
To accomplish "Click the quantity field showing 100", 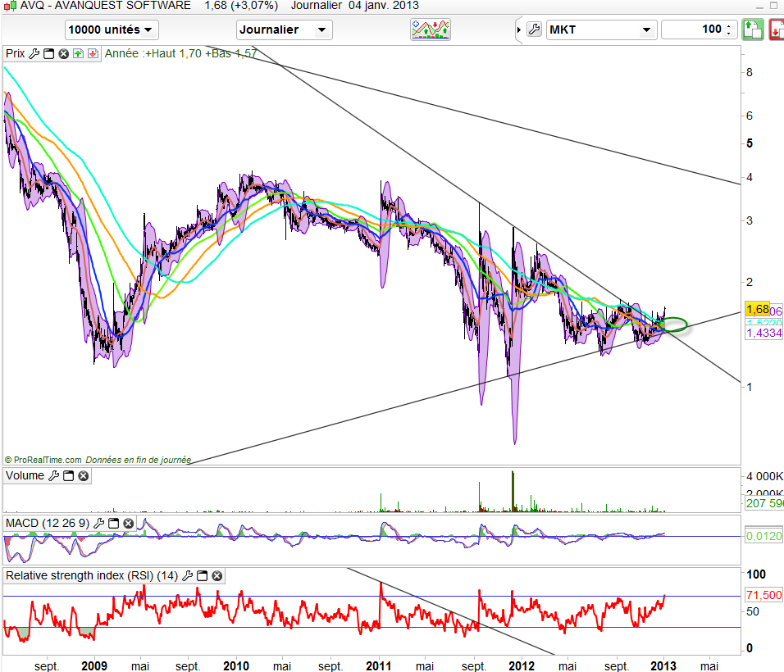I will click(691, 30).
